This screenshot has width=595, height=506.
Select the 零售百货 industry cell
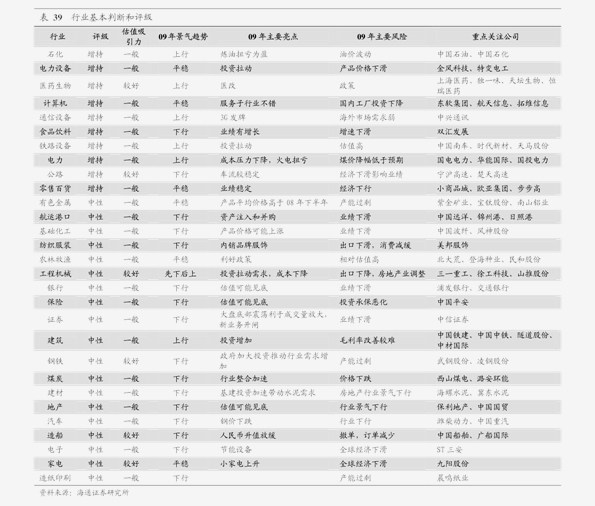55,189
